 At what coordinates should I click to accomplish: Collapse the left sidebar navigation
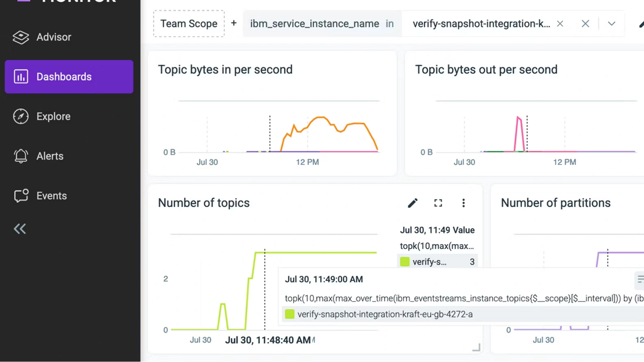tap(20, 229)
